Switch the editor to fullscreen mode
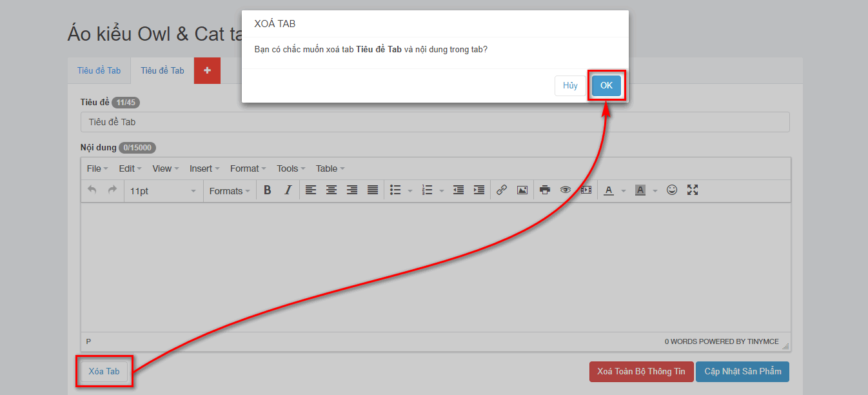 point(693,190)
